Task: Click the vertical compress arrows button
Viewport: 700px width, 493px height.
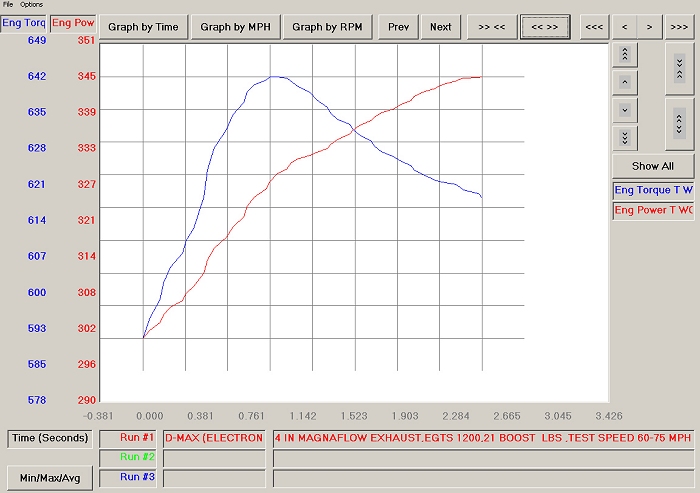Action: click(679, 69)
